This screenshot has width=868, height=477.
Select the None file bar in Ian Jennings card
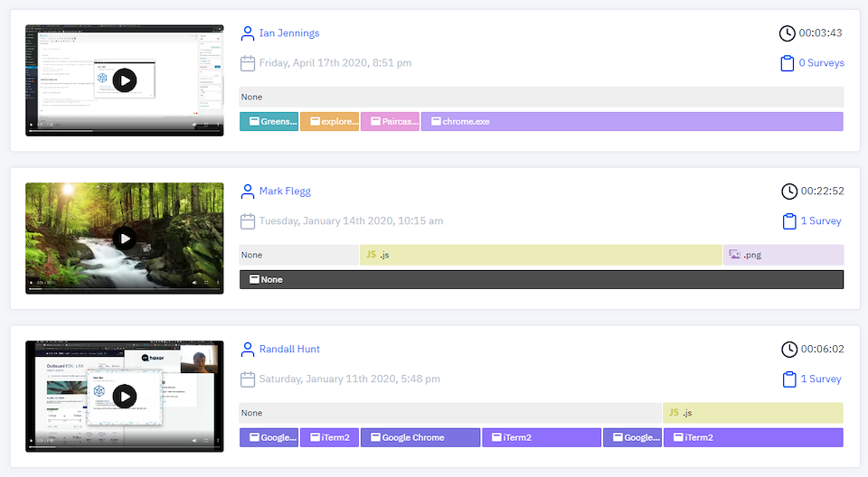coord(542,97)
